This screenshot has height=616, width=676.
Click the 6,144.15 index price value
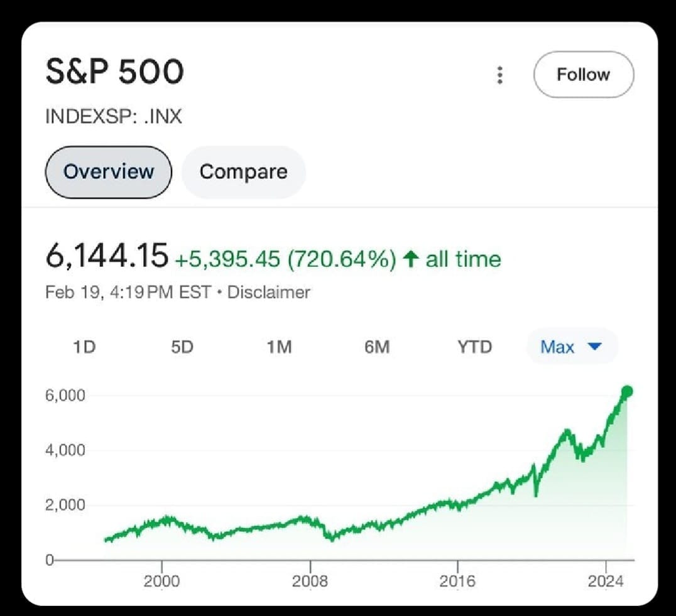107,257
